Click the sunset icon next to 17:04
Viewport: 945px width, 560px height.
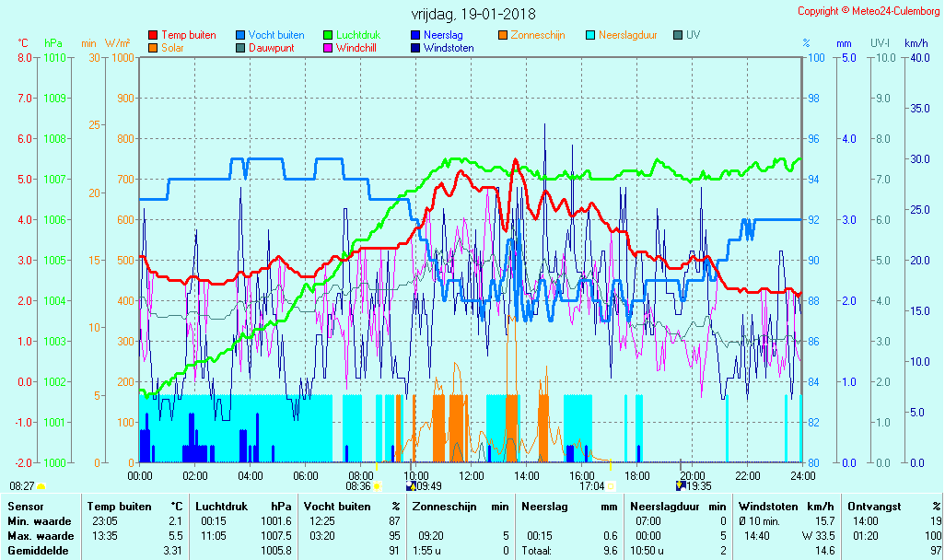[x=611, y=486]
